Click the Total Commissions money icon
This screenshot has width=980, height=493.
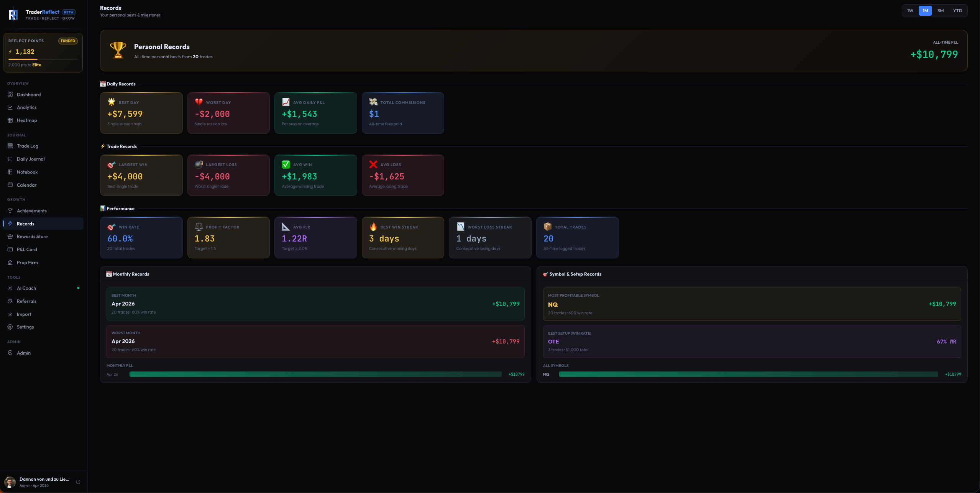click(x=373, y=102)
